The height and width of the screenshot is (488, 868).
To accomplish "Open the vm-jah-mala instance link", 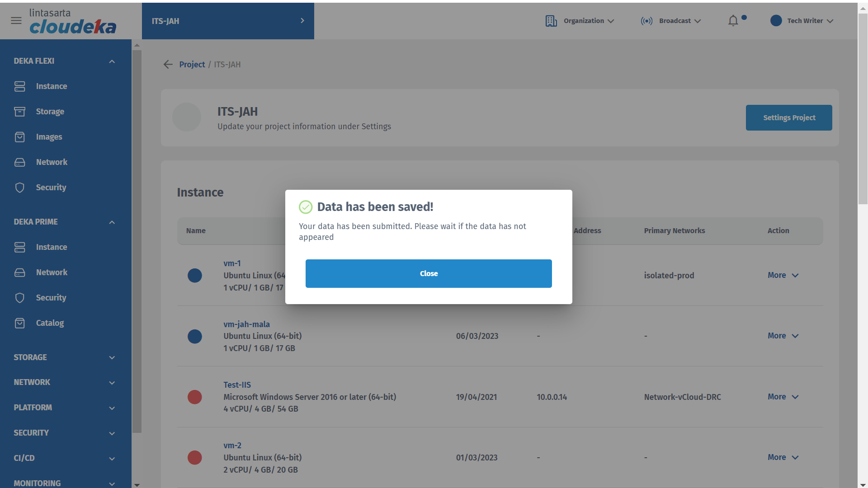I will pyautogui.click(x=246, y=324).
